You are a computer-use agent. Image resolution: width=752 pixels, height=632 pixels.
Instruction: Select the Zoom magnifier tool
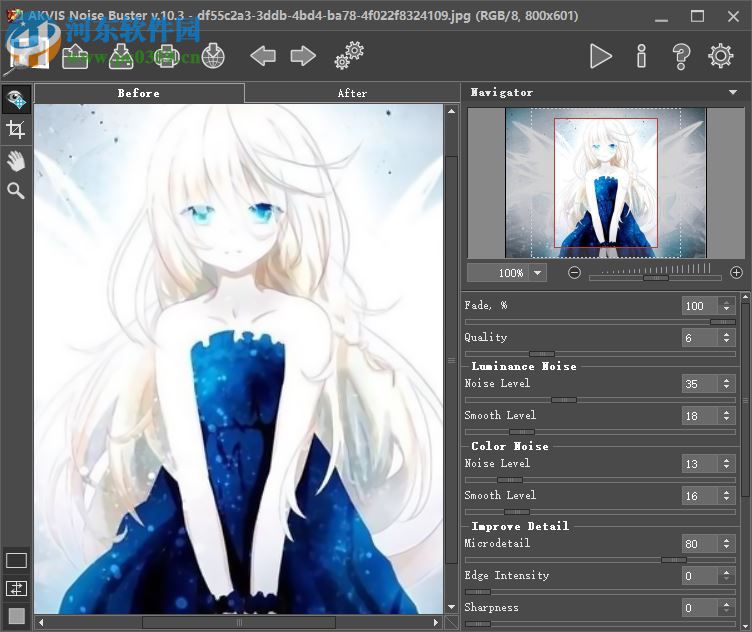tap(16, 190)
